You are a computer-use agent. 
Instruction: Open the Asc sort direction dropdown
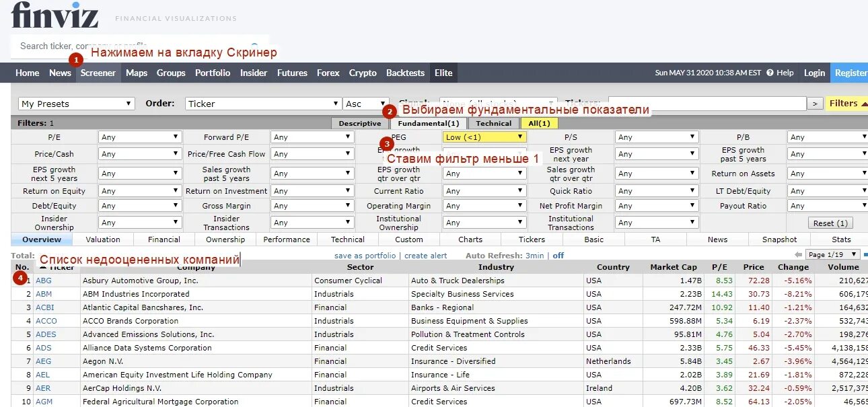pyautogui.click(x=366, y=104)
